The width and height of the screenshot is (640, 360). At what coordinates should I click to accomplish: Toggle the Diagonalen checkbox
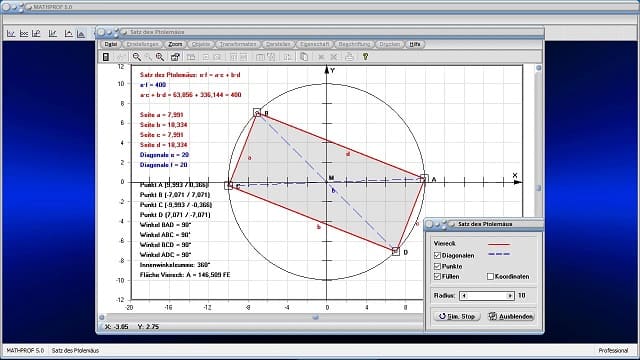pos(437,256)
